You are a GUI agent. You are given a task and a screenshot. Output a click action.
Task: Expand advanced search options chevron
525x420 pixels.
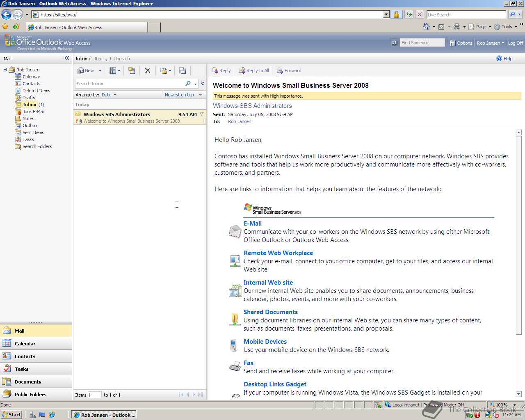(x=203, y=84)
